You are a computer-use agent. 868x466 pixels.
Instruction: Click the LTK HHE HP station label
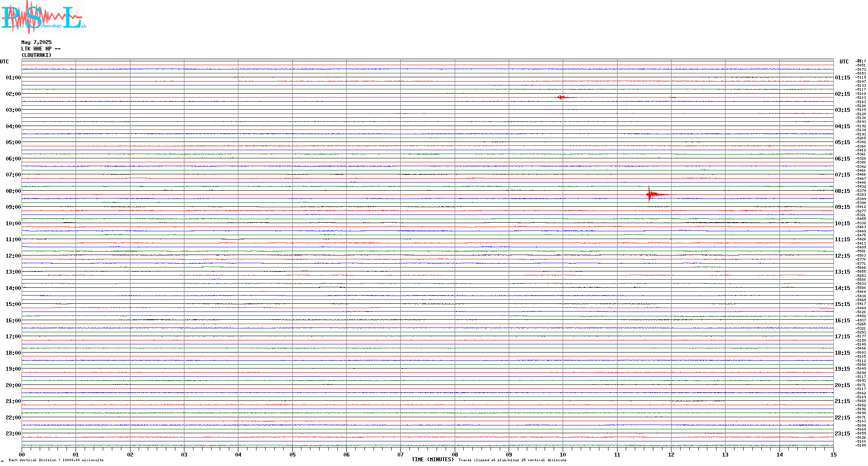point(41,49)
